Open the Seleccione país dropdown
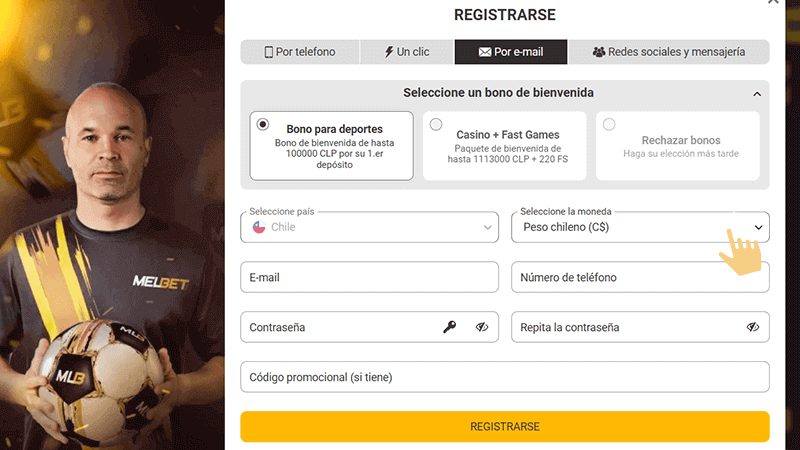This screenshot has height=450, width=800. point(369,227)
